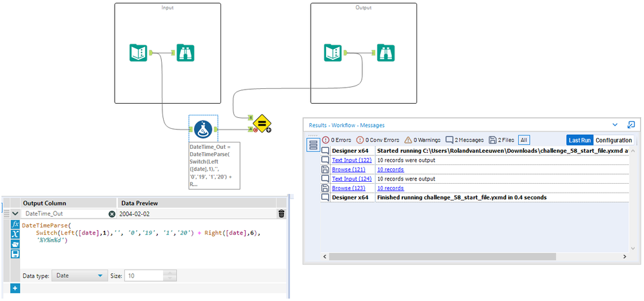Viewport: 644px width, 301px height.
Task: Toggle the 0 Warnings filter
Action: [422, 140]
